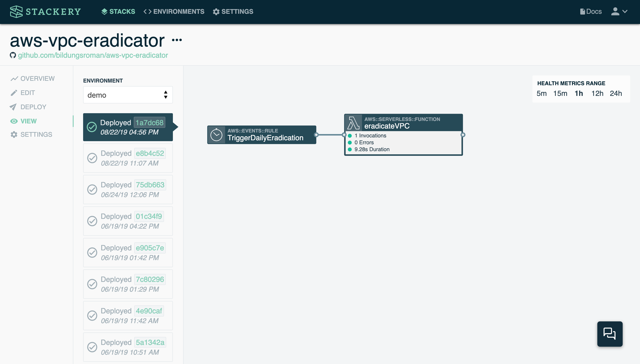Click the checkmark icon for deployment 1a7dc68
The width and height of the screenshot is (640, 364).
(x=92, y=127)
